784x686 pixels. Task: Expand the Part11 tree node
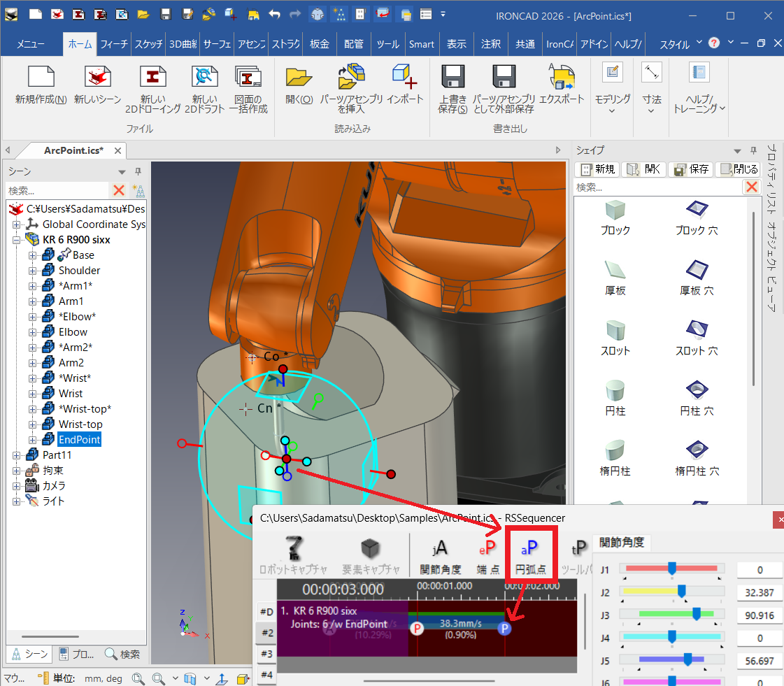pos(17,455)
